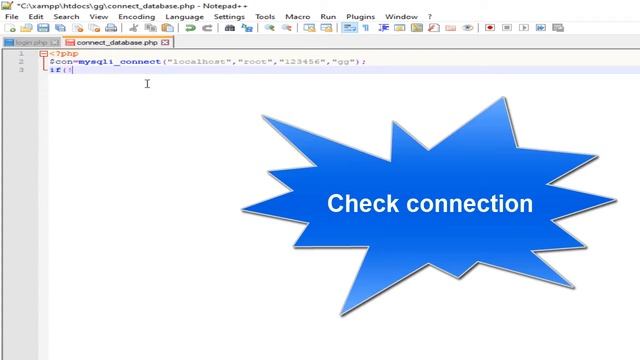The height and width of the screenshot is (360, 640).
Task: Collapse the <?php fold marker
Action: tap(43, 53)
